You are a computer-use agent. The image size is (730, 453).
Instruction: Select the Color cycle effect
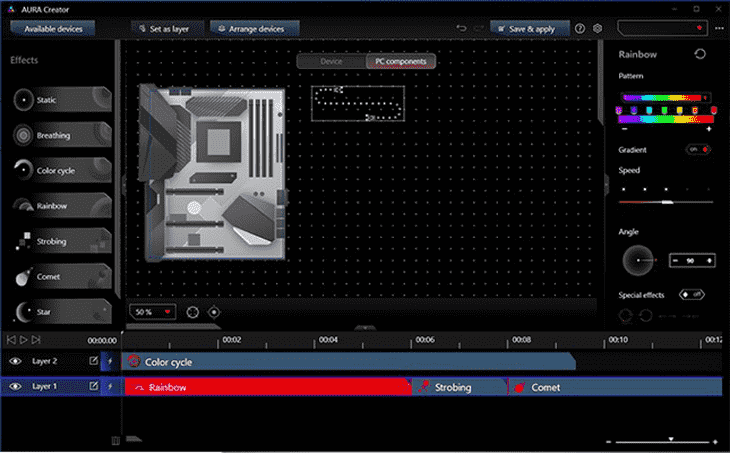[x=63, y=170]
